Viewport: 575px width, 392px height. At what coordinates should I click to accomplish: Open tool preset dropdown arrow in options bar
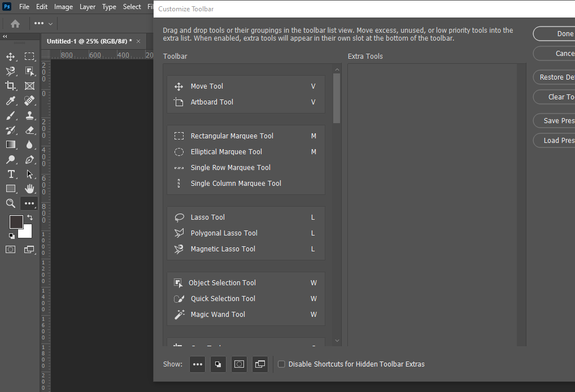(51, 24)
